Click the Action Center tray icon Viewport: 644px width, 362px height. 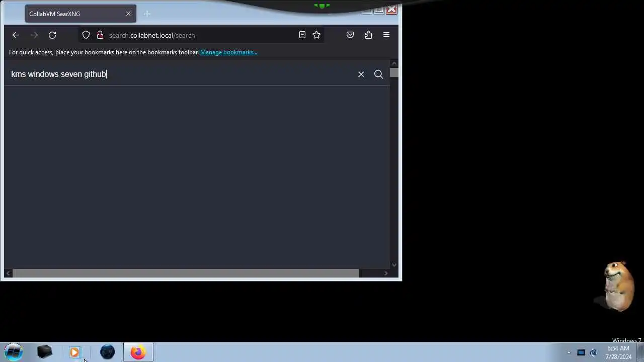(581, 352)
